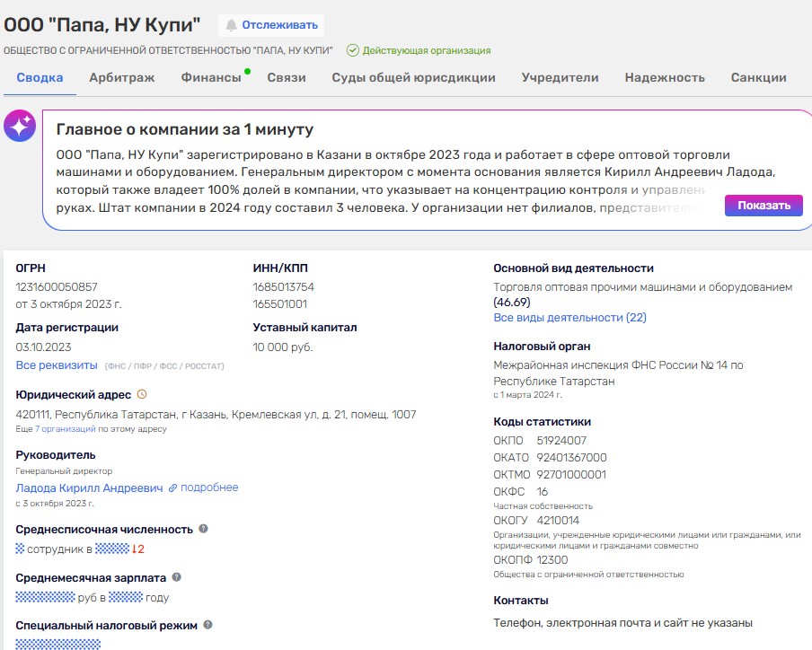Image resolution: width=812 pixels, height=650 pixels.
Task: Switch to the Финансы tab
Action: (x=211, y=77)
